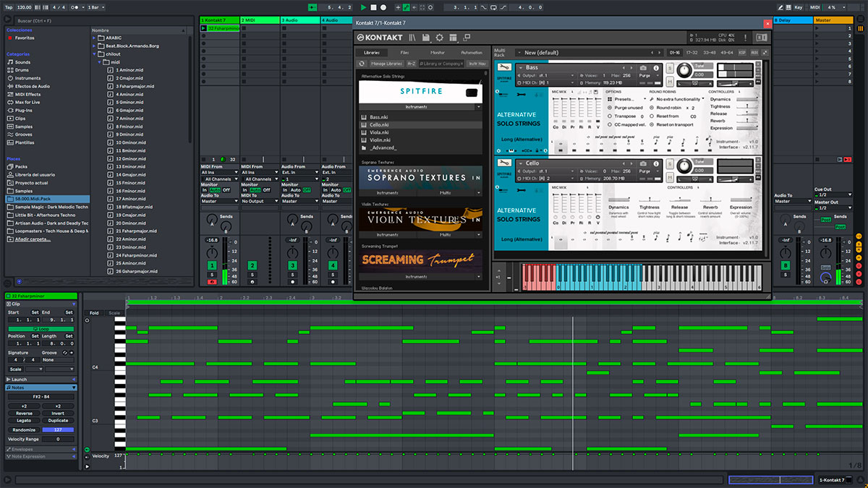Open the Max for Live category
The image size is (868, 488).
tap(27, 102)
